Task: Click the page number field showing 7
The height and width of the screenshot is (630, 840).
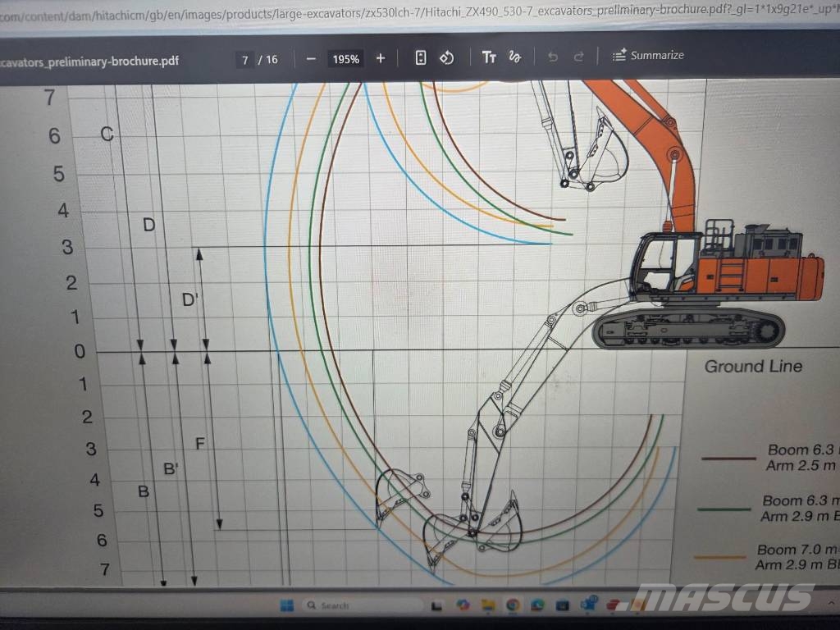Action: pos(244,60)
